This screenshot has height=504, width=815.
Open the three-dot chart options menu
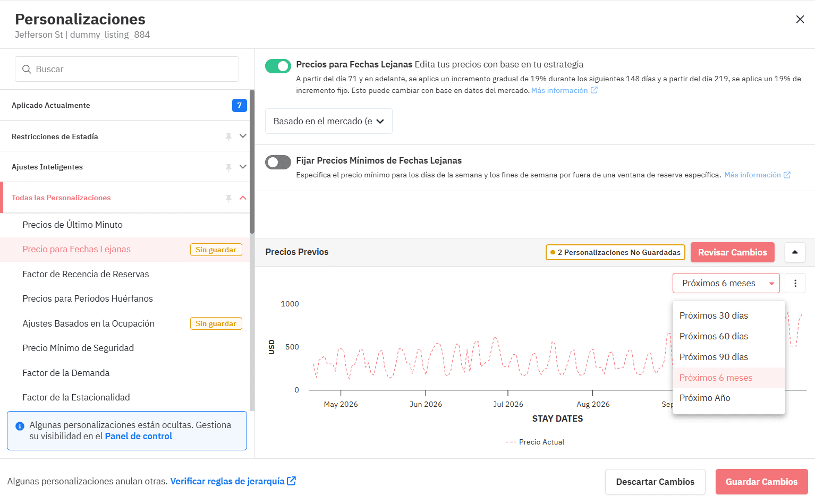(795, 284)
